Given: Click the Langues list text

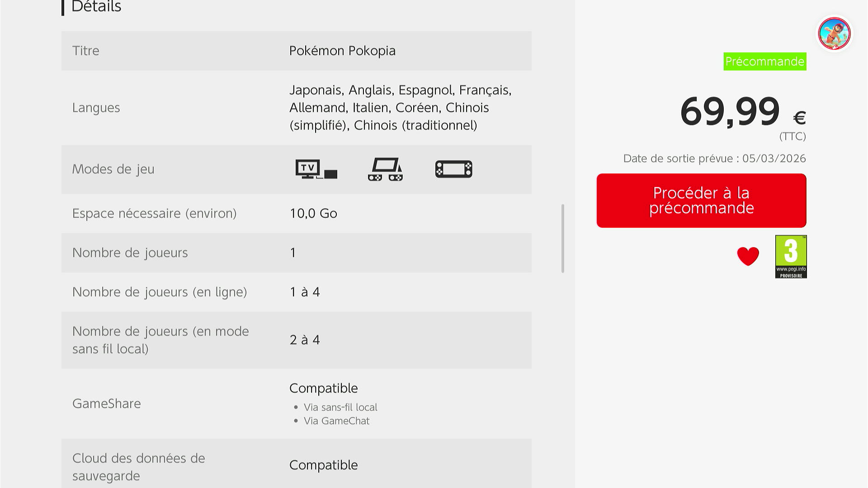Looking at the screenshot, I should point(400,108).
